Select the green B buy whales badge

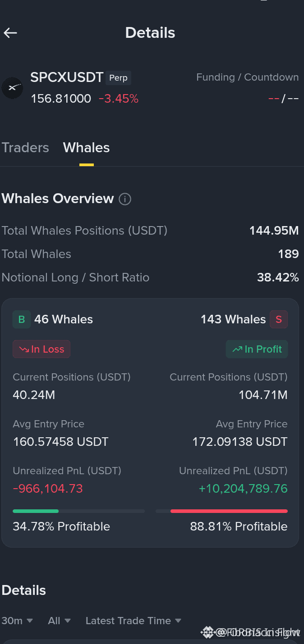[x=21, y=319]
